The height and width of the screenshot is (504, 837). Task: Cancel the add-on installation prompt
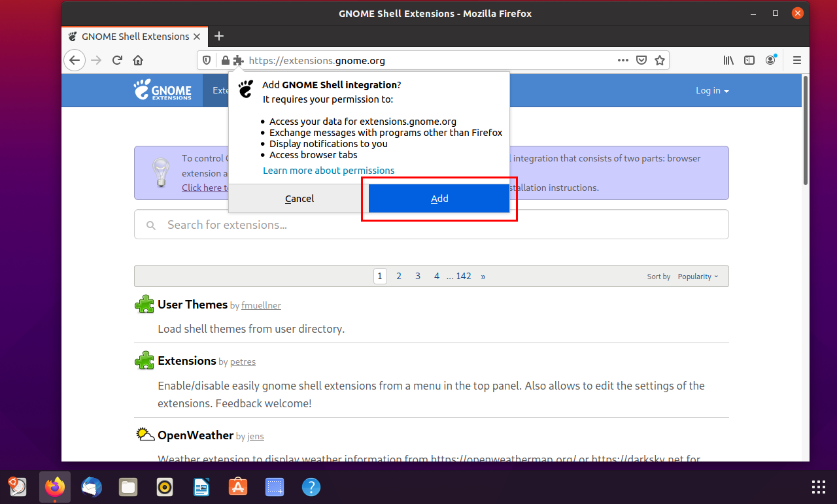pos(299,199)
